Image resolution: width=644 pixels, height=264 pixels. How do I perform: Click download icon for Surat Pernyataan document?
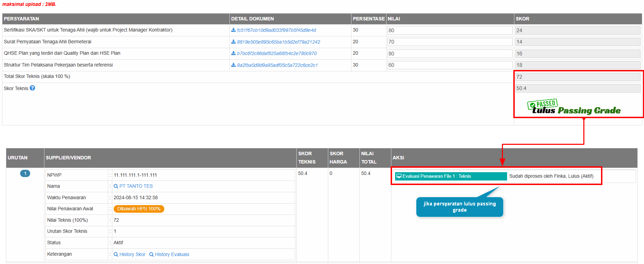click(233, 42)
